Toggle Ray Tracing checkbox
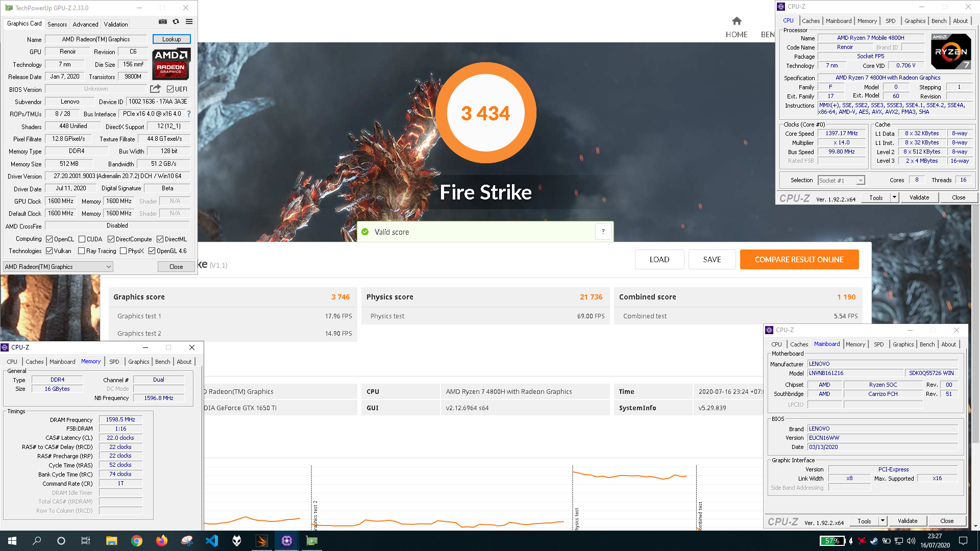The width and height of the screenshot is (980, 551). point(81,251)
